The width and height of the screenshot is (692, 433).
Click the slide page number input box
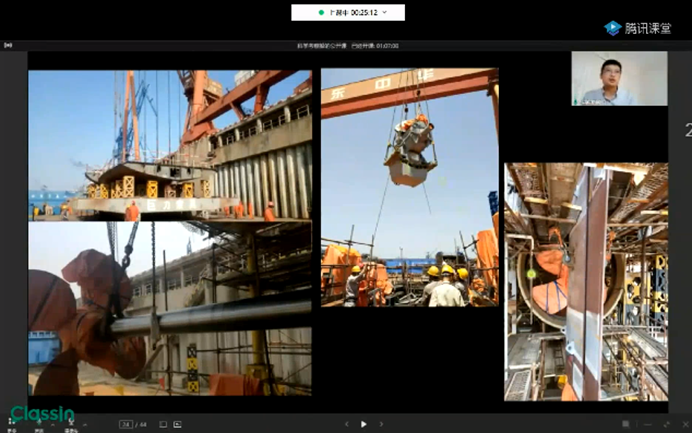tap(126, 424)
